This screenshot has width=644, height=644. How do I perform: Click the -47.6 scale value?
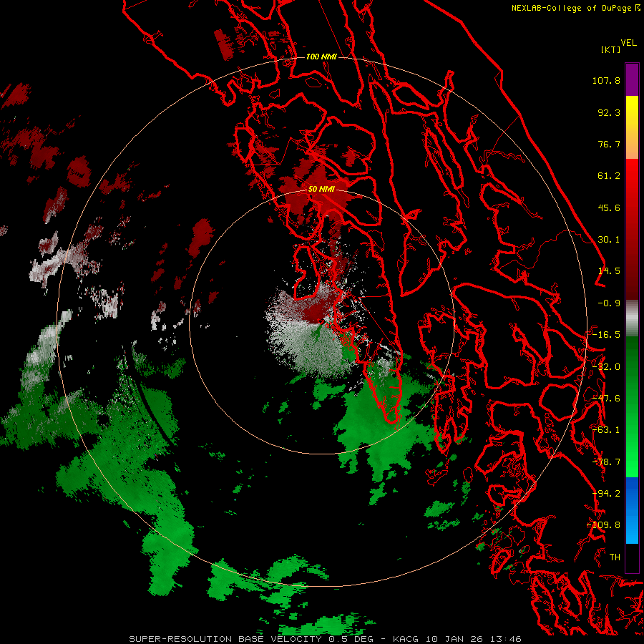pos(606,399)
